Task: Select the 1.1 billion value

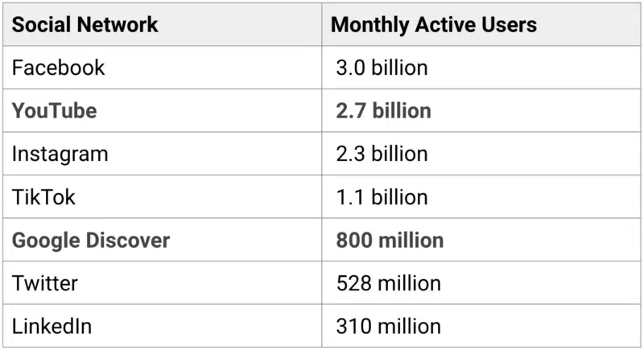Action: pyautogui.click(x=382, y=197)
